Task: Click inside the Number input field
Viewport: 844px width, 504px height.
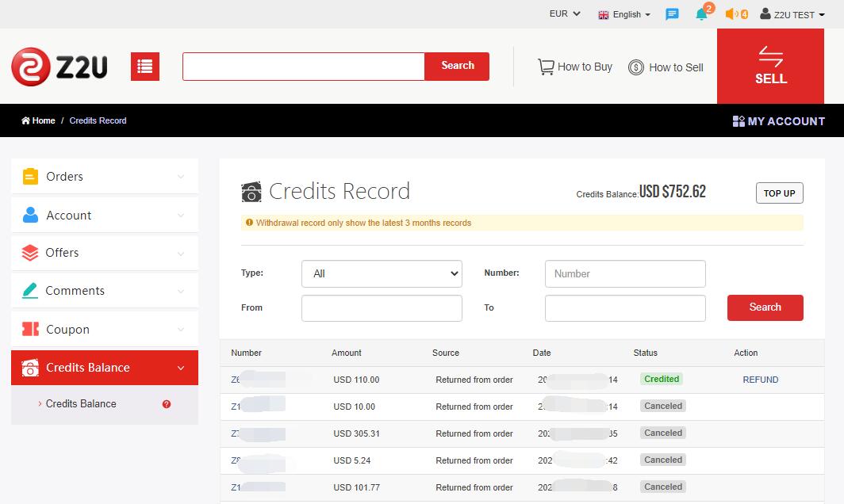Action: point(624,273)
